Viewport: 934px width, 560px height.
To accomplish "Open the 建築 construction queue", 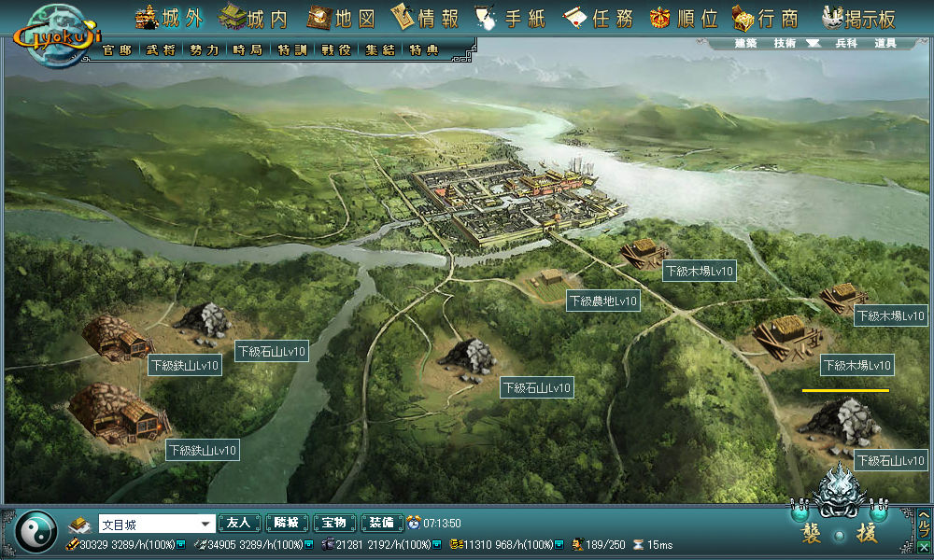I will (x=745, y=43).
